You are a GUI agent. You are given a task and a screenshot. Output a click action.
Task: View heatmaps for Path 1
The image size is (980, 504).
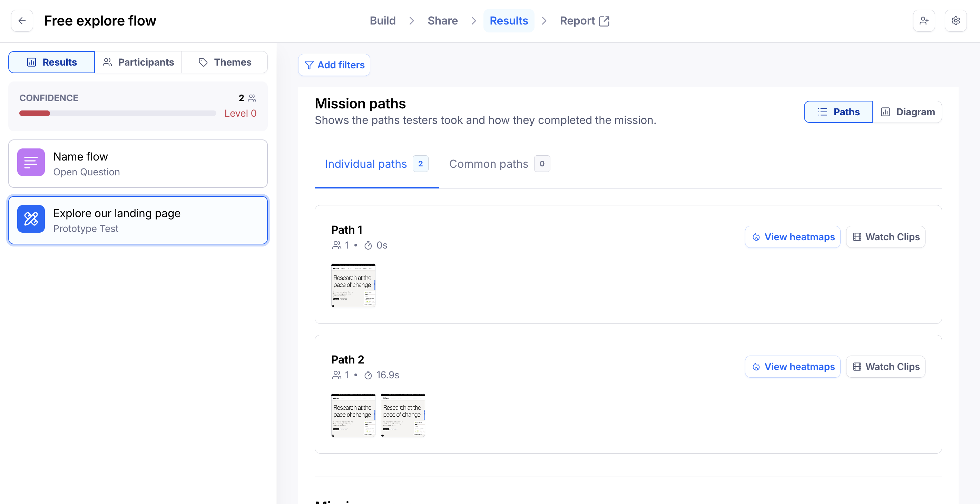point(792,237)
